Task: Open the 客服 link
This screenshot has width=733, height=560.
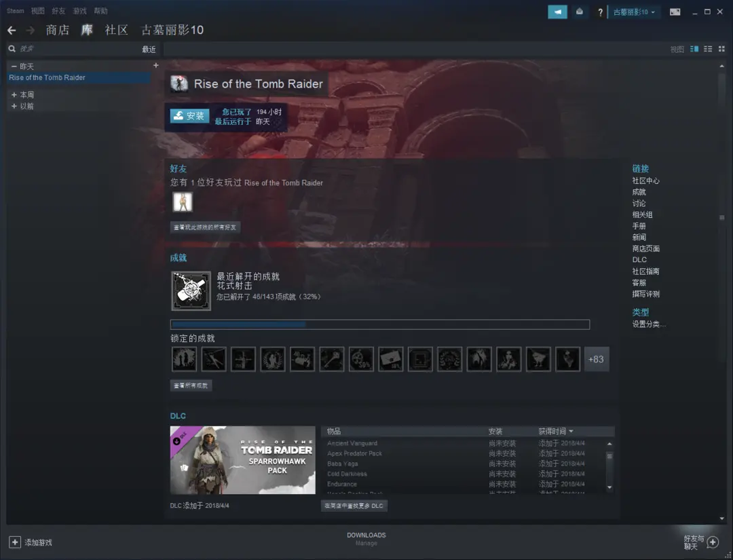Action: (639, 283)
